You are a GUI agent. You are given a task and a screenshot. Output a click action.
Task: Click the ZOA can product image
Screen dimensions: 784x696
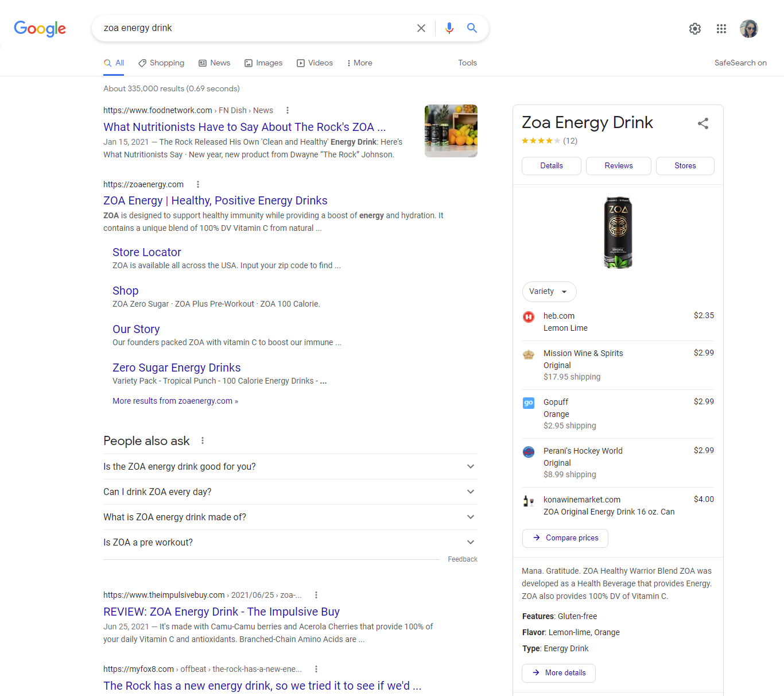(618, 233)
